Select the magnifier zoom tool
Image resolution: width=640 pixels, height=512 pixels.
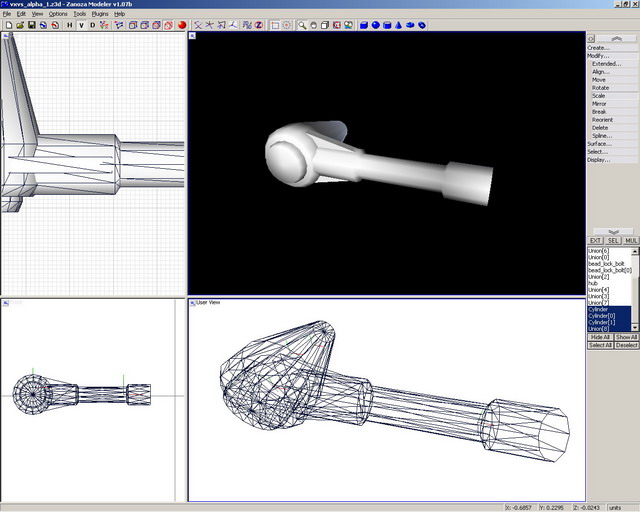tap(301, 25)
